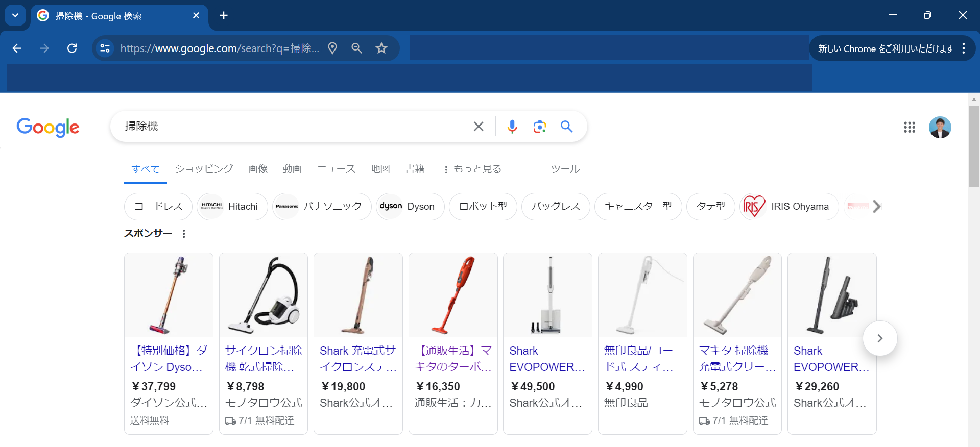Open Shark EVOPOWER ¥49,500 product link
The image size is (980, 447).
click(x=547, y=359)
